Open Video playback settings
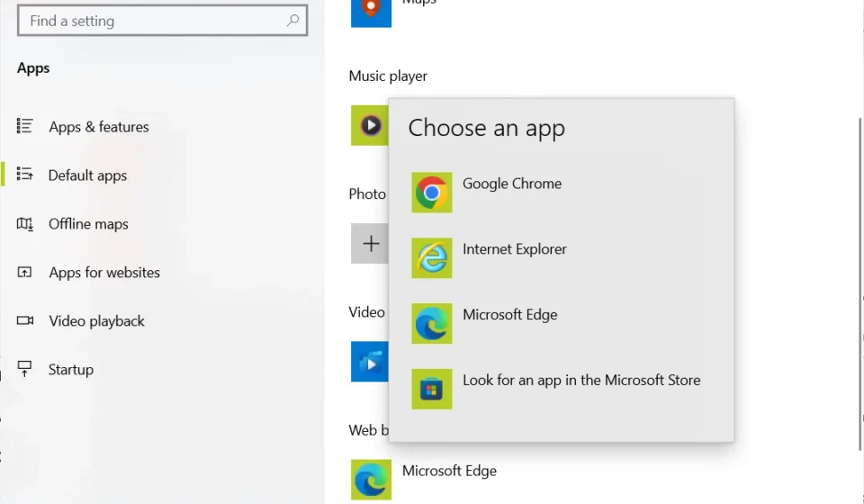 click(96, 320)
